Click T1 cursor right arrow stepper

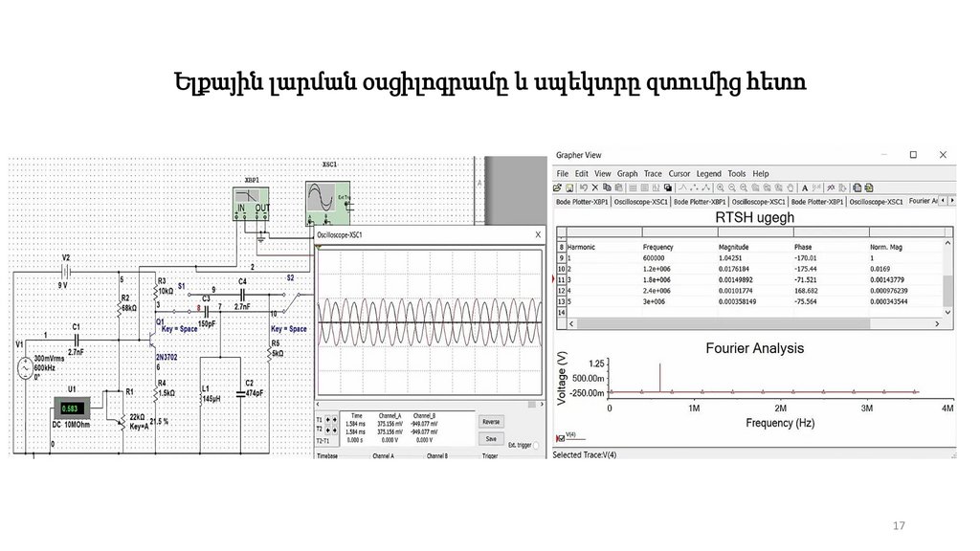tap(334, 420)
